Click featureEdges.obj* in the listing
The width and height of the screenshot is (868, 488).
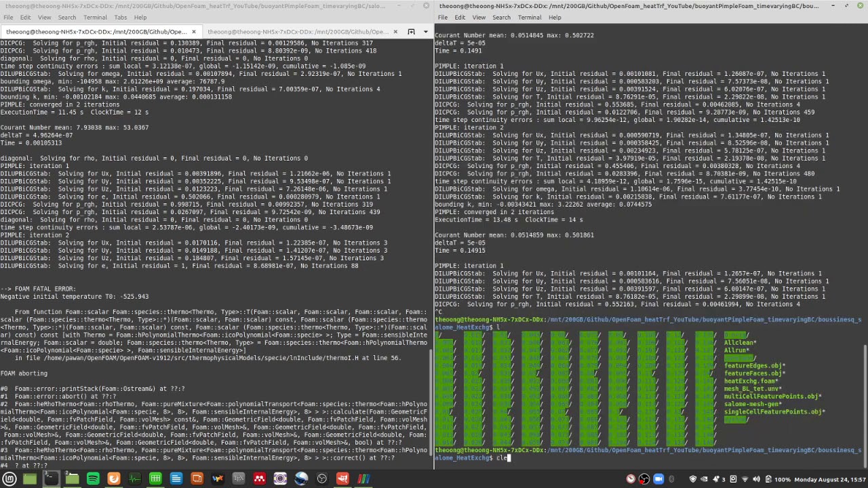tap(755, 366)
